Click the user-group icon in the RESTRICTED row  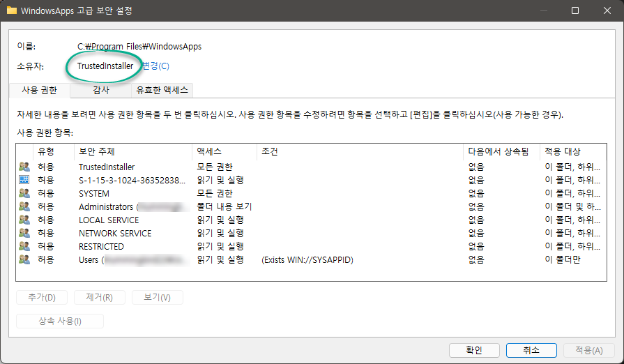pyautogui.click(x=24, y=246)
